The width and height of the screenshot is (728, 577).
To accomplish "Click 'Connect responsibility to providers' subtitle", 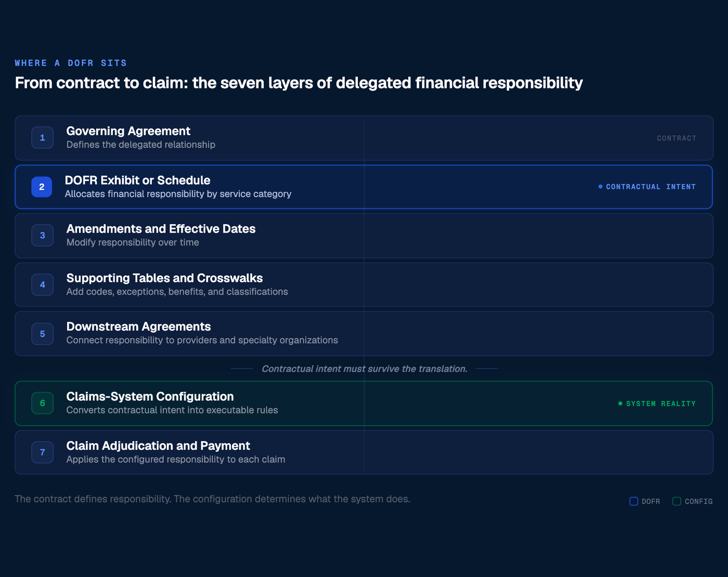I will (x=202, y=340).
